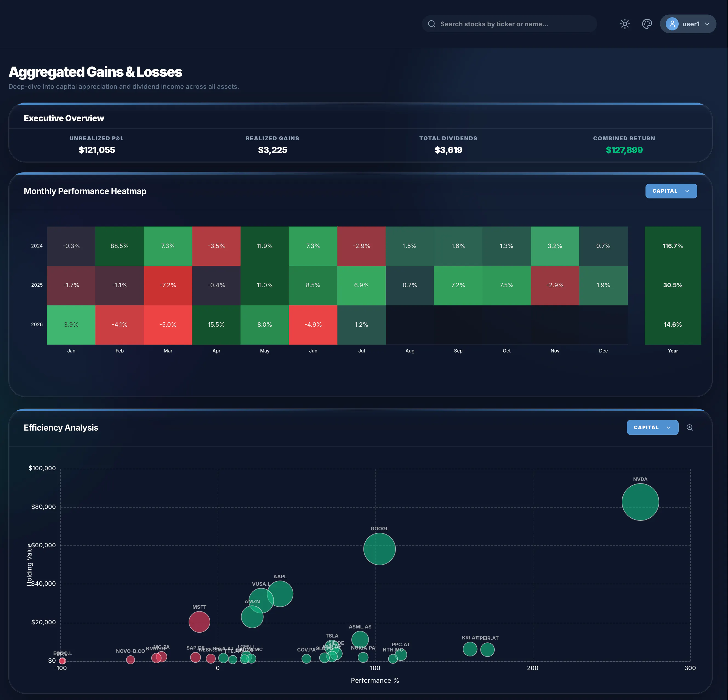Open the user1 account dropdown
728x700 pixels.
[x=688, y=24]
